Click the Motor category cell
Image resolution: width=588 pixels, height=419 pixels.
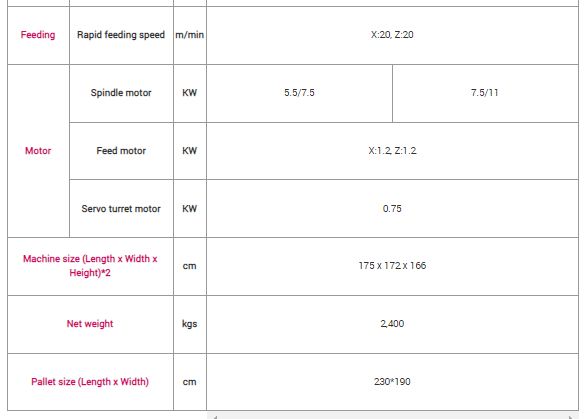(38, 151)
